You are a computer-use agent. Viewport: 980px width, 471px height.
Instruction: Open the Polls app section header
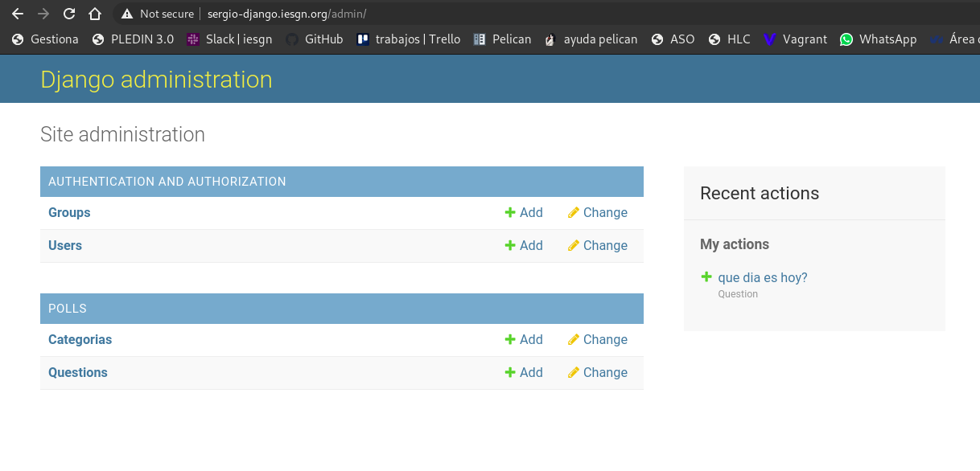(68, 309)
